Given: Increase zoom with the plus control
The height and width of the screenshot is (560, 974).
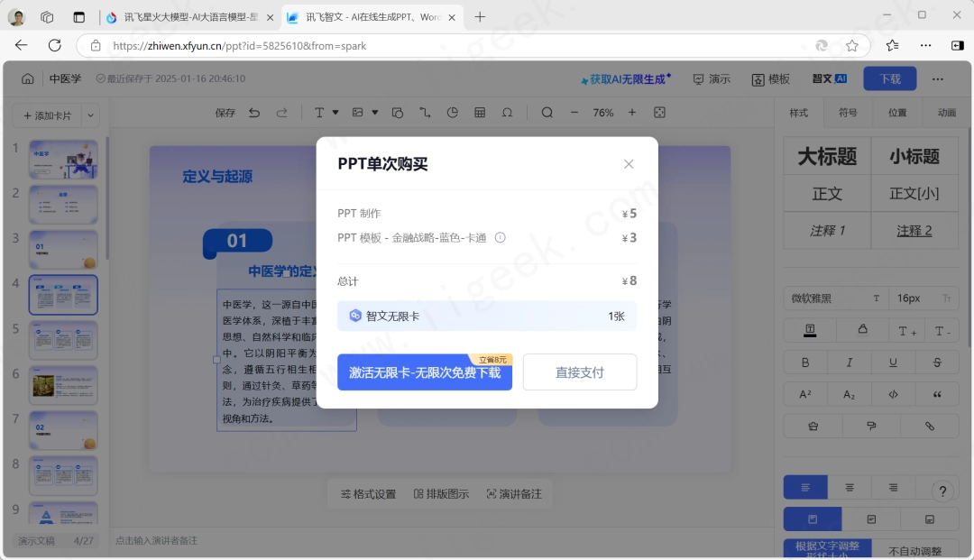Looking at the screenshot, I should click(x=631, y=113).
